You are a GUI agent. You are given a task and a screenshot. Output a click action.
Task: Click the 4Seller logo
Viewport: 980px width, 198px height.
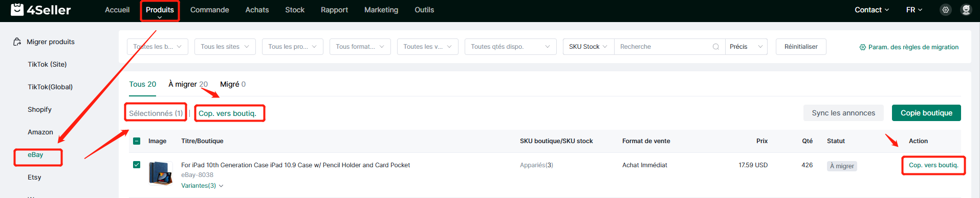tap(41, 10)
